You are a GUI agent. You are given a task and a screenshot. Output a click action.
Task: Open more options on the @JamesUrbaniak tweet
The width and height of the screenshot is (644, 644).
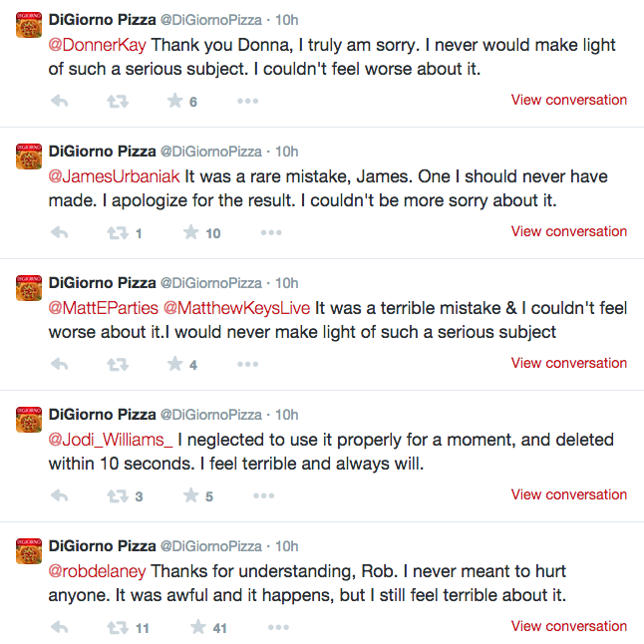270,232
